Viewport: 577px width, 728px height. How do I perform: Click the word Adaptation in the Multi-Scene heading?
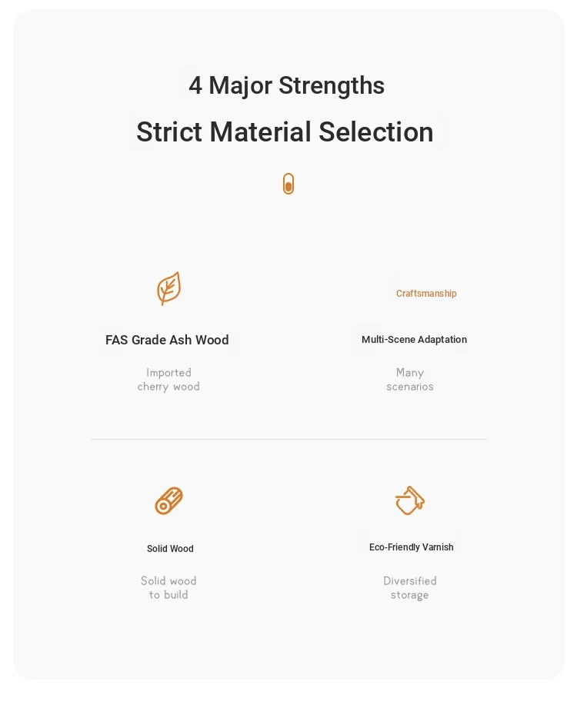(x=442, y=339)
